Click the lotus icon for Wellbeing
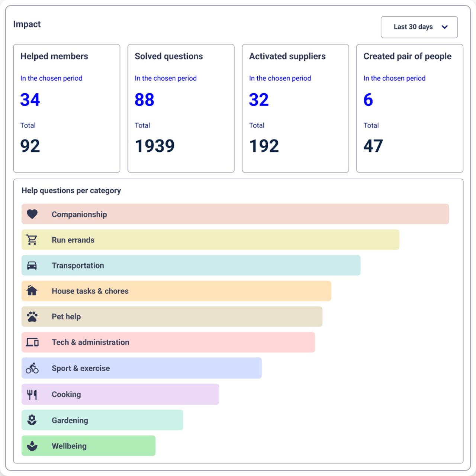The height and width of the screenshot is (476, 476). click(32, 446)
